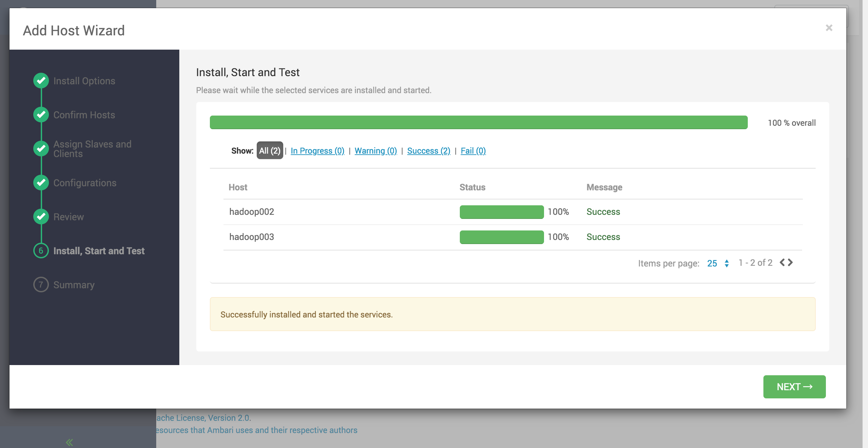
Task: Click the Confirm Hosts checkmark step icon
Action: pyautogui.click(x=41, y=115)
